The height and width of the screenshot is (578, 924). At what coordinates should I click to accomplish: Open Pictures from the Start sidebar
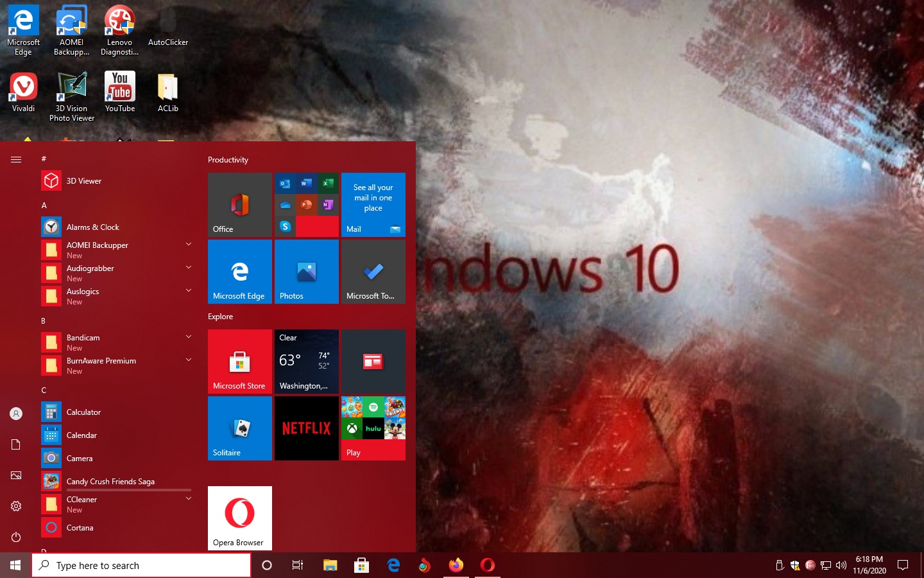[x=16, y=475]
